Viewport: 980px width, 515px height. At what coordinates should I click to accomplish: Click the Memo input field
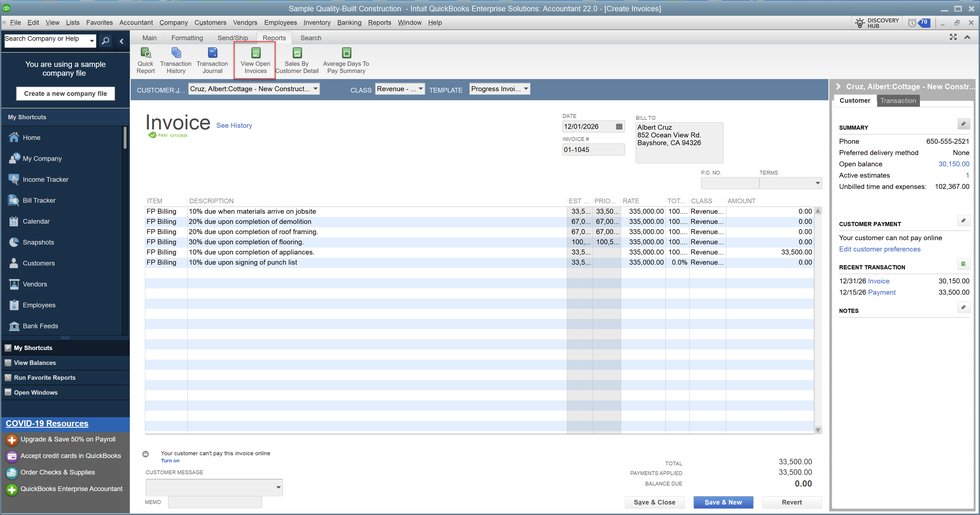tap(214, 502)
